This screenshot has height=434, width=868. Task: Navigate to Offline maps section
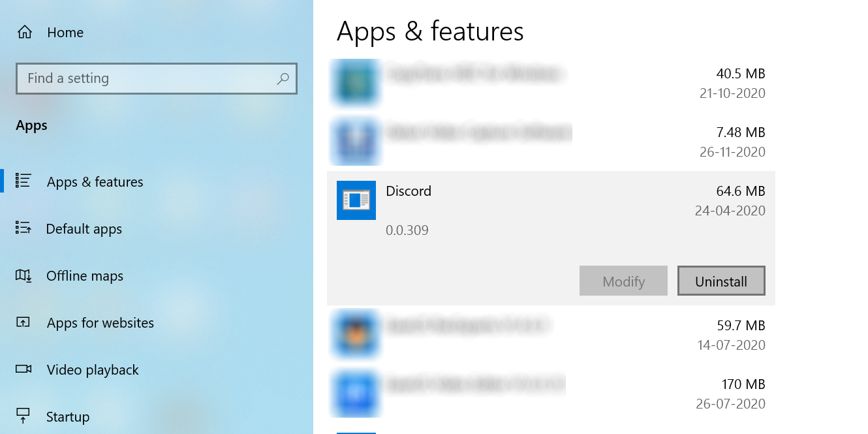pos(85,276)
